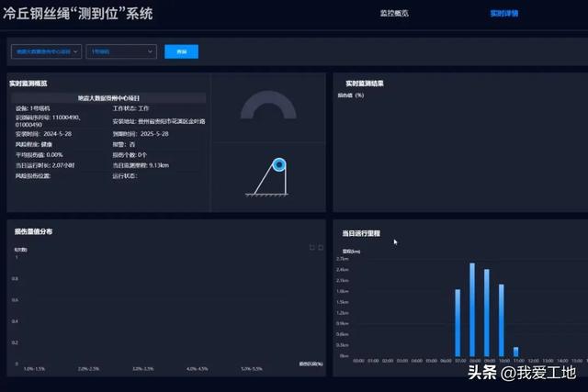Click the 实时监测概览 panel heading
Image resolution: width=588 pixels, height=392 pixels.
point(28,84)
